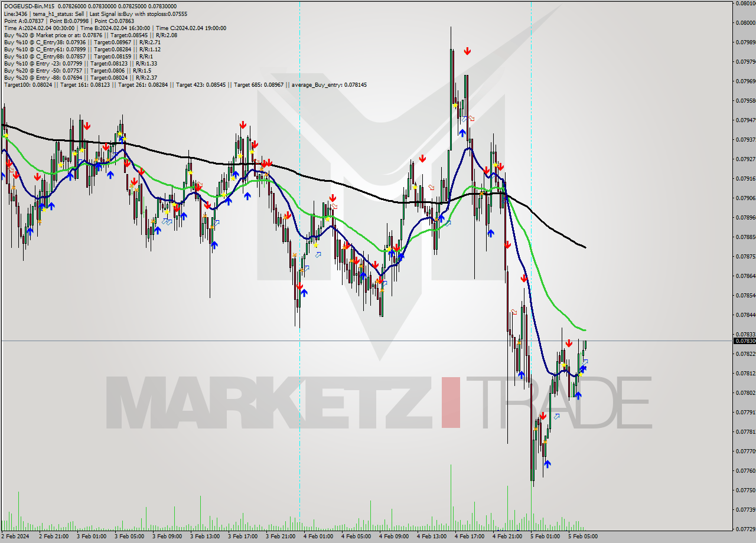
Task: Click the '5 Feb 01:00' time axis label
Action: (x=545, y=537)
